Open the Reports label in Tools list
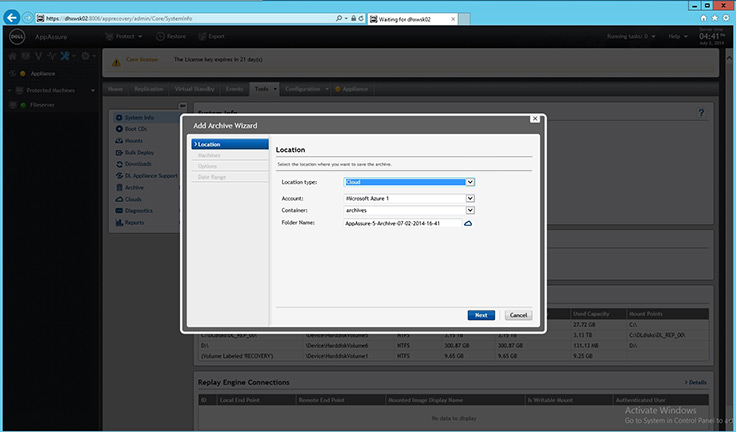 point(134,223)
